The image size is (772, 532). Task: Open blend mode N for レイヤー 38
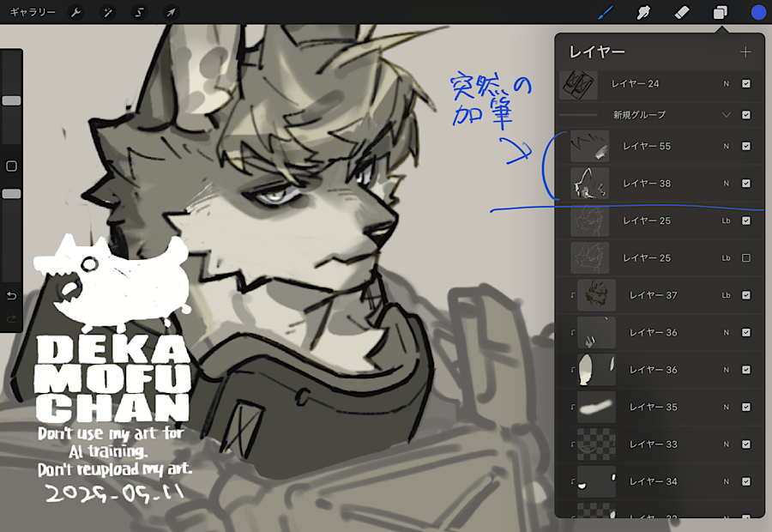[x=726, y=183]
